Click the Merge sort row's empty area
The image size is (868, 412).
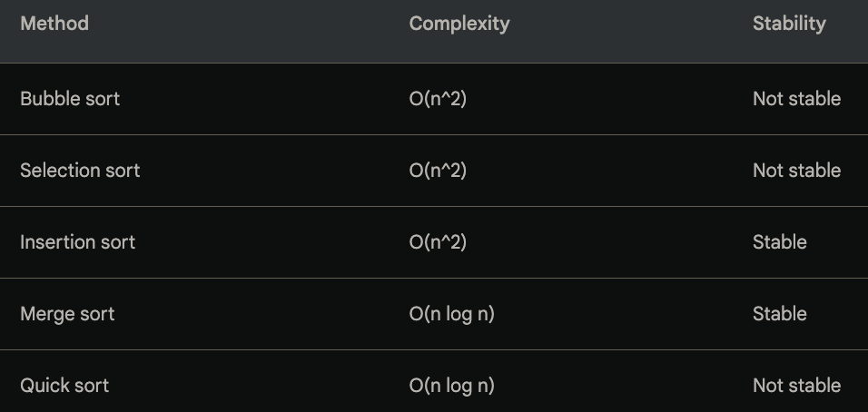(x=261, y=314)
